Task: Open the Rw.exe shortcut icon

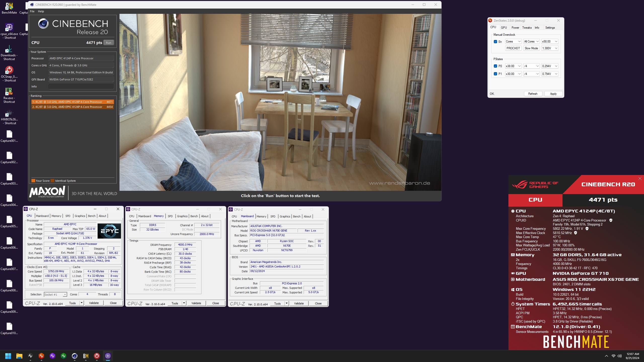Action: (x=9, y=95)
